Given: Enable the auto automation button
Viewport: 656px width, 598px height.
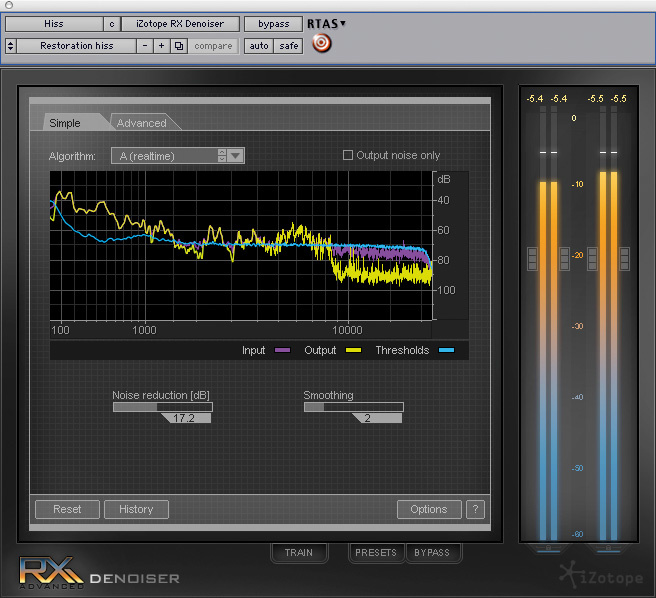Looking at the screenshot, I should pyautogui.click(x=259, y=46).
